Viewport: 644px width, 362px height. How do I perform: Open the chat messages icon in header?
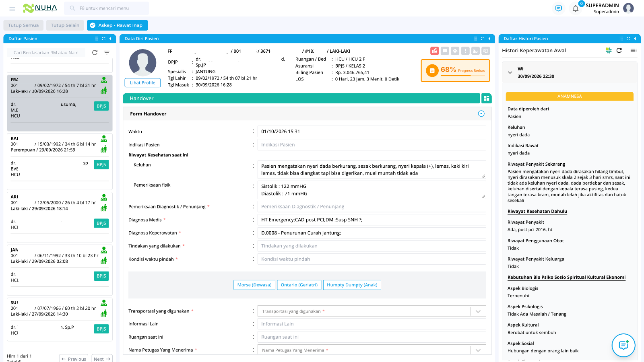(x=558, y=8)
